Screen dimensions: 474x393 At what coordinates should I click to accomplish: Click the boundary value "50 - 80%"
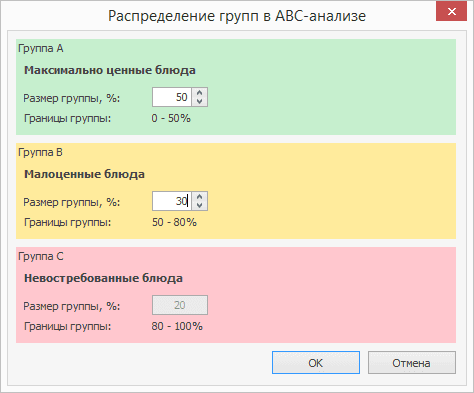[x=174, y=222]
